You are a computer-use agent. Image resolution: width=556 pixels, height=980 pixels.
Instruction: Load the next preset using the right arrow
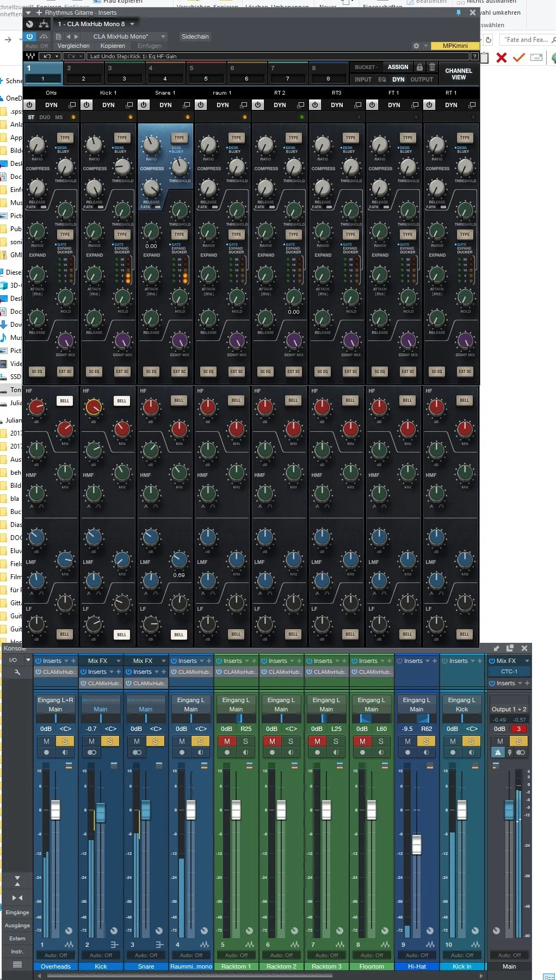(x=76, y=36)
